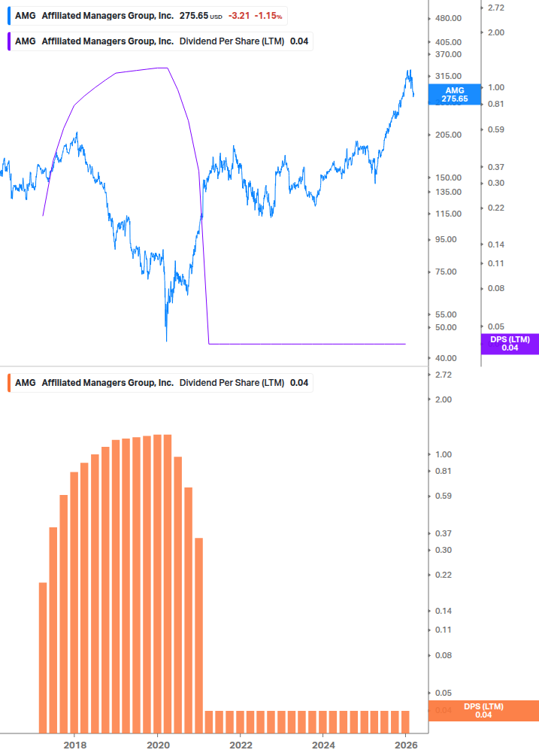
Task: Click the 75.00 price axis label
Action: pyautogui.click(x=446, y=272)
